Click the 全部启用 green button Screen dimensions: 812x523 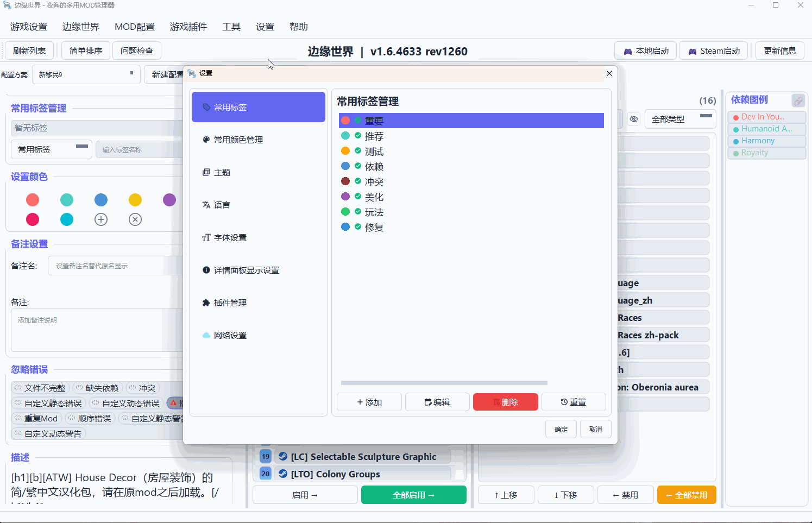point(413,495)
